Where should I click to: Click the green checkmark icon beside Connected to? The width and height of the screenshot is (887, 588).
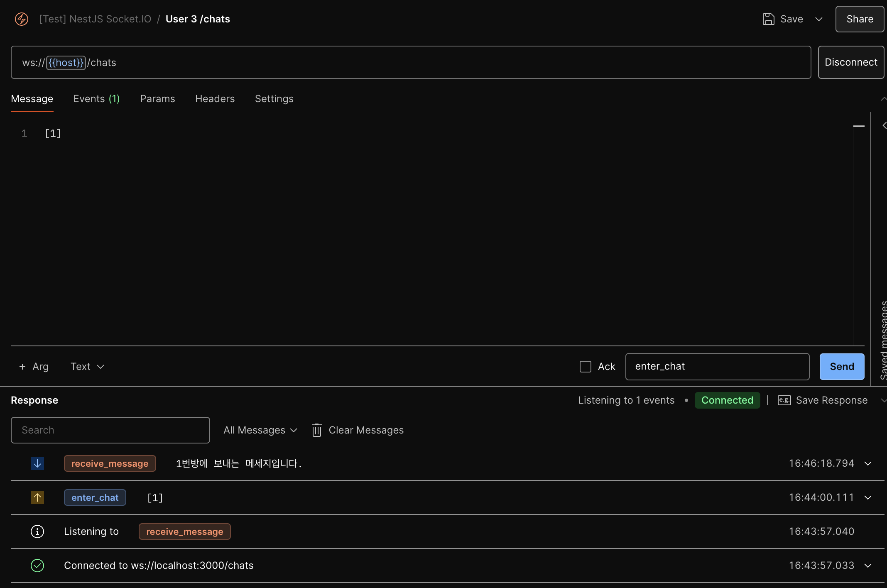tap(37, 566)
